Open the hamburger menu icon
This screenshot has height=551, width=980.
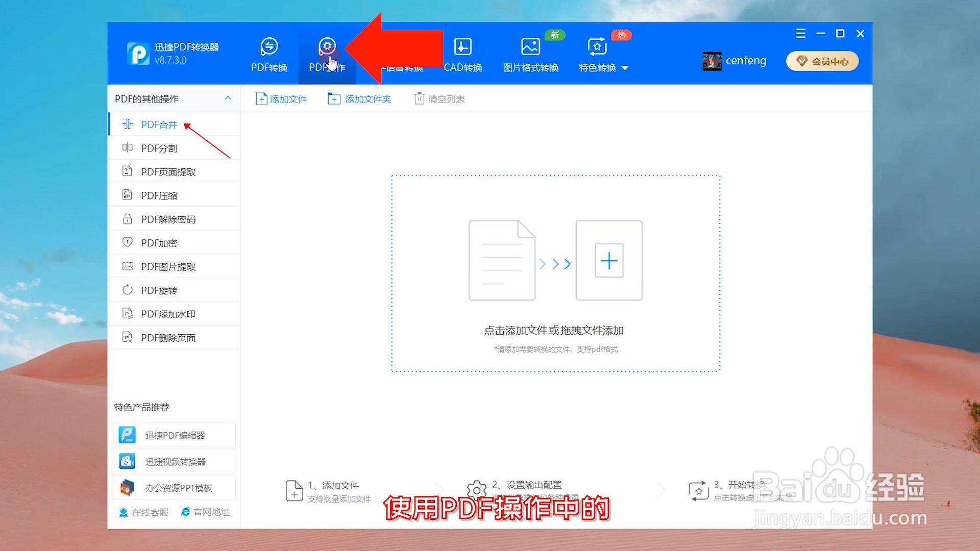pos(800,34)
